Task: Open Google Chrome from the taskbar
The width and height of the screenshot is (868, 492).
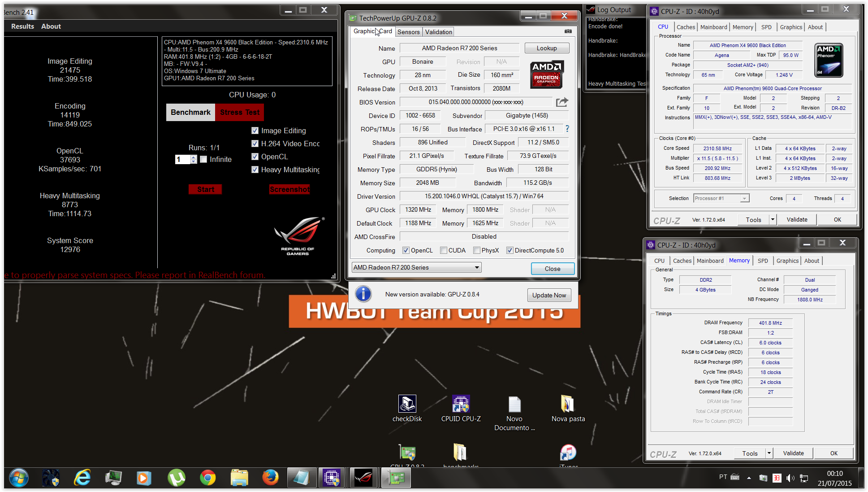Action: (x=207, y=478)
